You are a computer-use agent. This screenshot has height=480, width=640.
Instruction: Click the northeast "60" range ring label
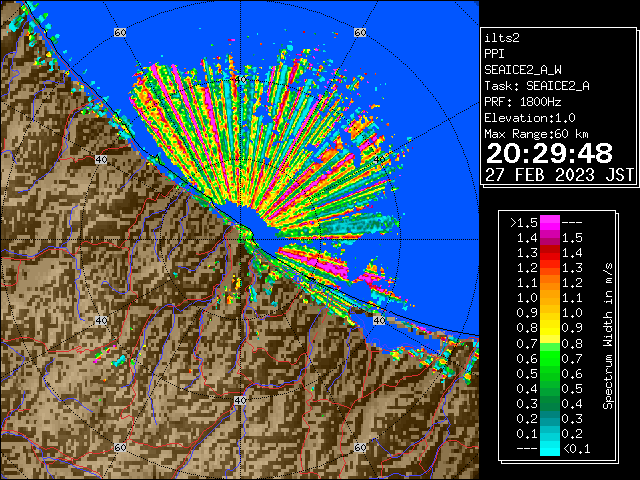pyautogui.click(x=360, y=33)
